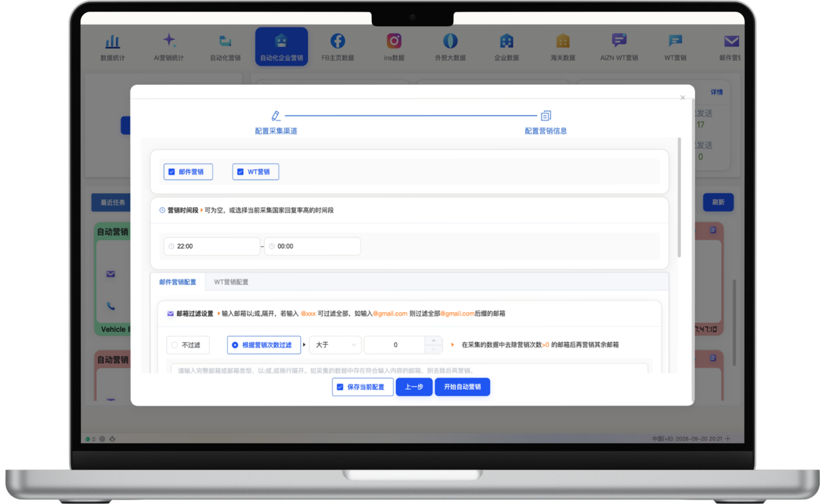Open 企业数据 building icon
825x504 pixels.
[507, 41]
